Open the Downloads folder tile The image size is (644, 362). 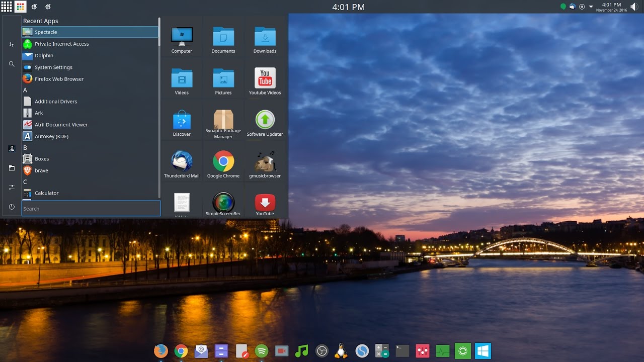(265, 40)
